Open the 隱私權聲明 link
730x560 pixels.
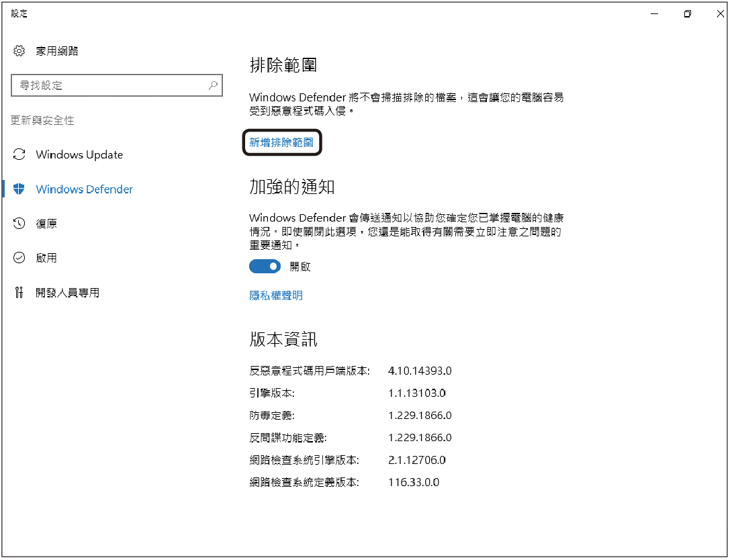coord(276,295)
